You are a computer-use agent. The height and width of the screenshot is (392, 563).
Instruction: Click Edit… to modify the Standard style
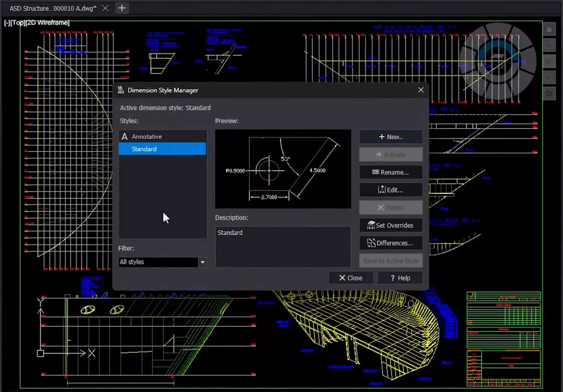pos(390,189)
